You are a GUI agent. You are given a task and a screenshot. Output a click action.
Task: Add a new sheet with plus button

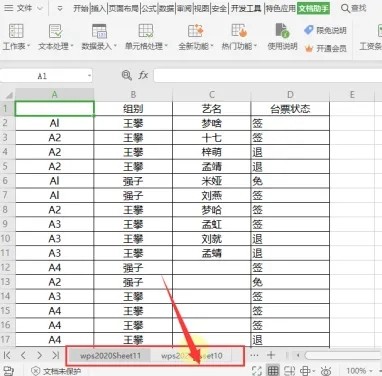(271, 355)
